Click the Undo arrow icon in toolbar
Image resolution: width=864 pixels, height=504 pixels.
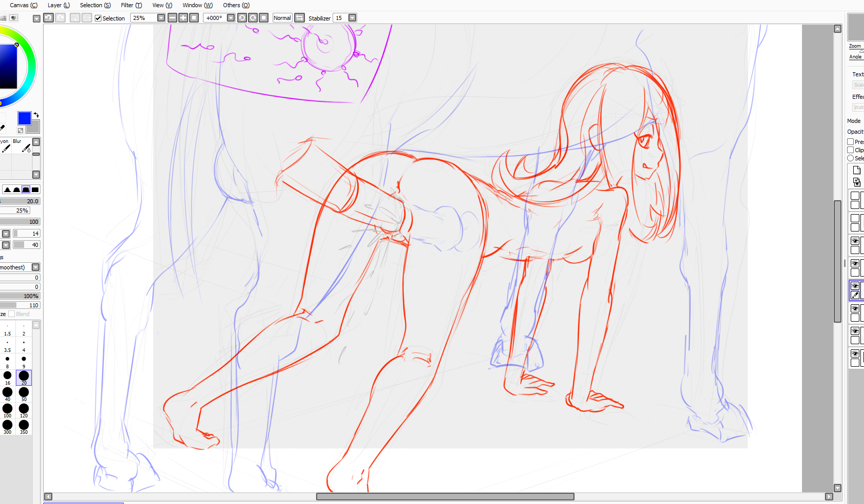[48, 18]
